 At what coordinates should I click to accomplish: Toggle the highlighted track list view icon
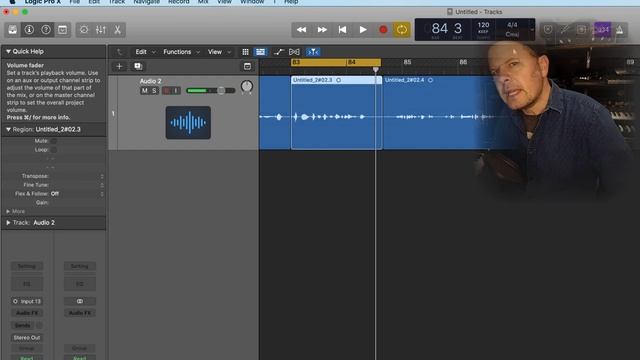click(260, 52)
